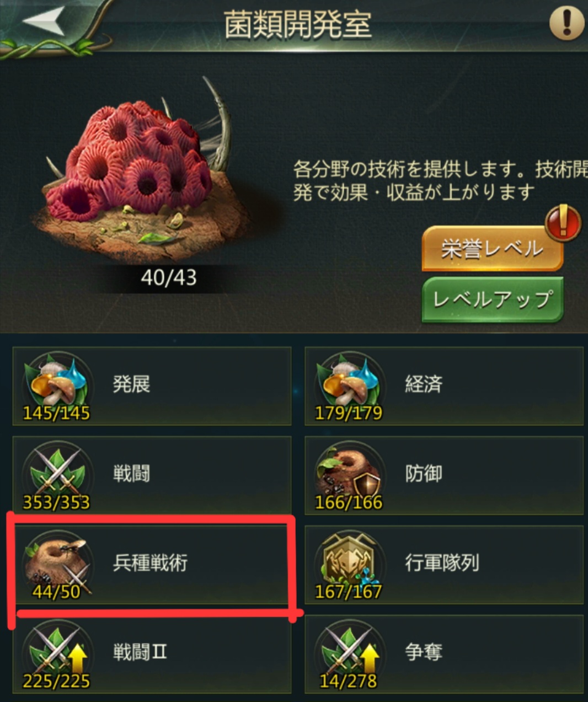588x702 pixels.
Task: Open the 発展 tech category label
Action: coord(131,384)
